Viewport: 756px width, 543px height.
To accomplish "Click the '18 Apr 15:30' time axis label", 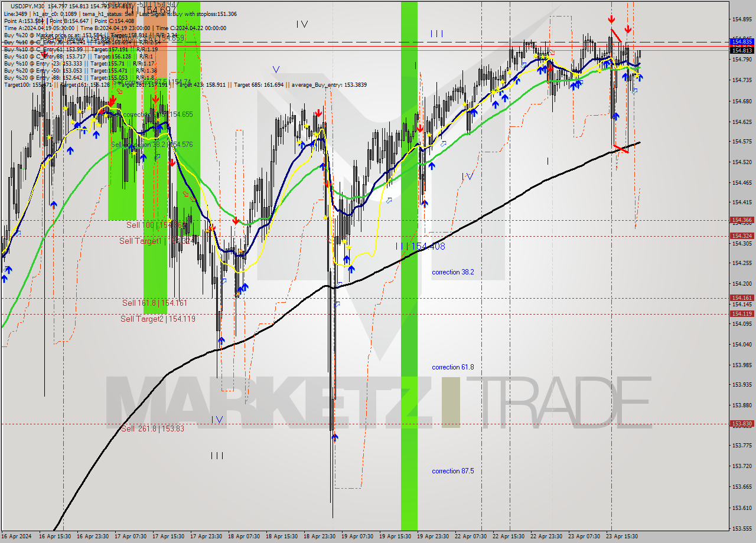I will click(x=282, y=537).
